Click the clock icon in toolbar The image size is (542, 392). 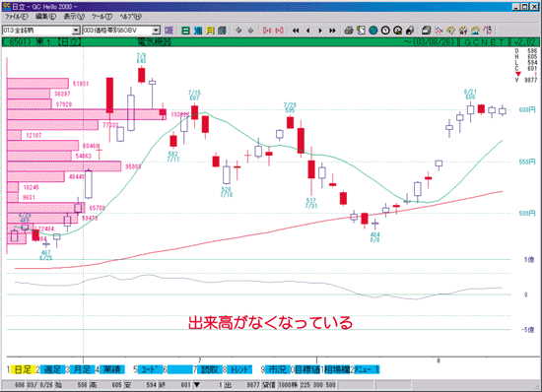click(x=385, y=31)
